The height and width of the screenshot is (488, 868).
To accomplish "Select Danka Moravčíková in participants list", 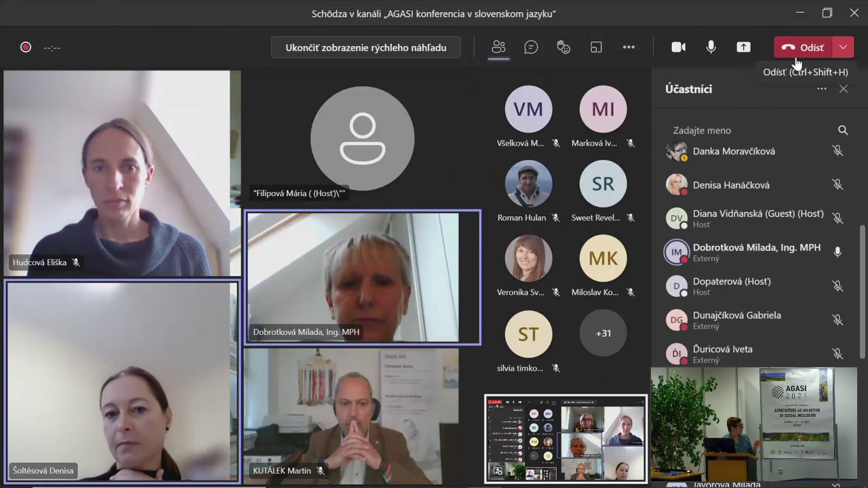I will 734,151.
